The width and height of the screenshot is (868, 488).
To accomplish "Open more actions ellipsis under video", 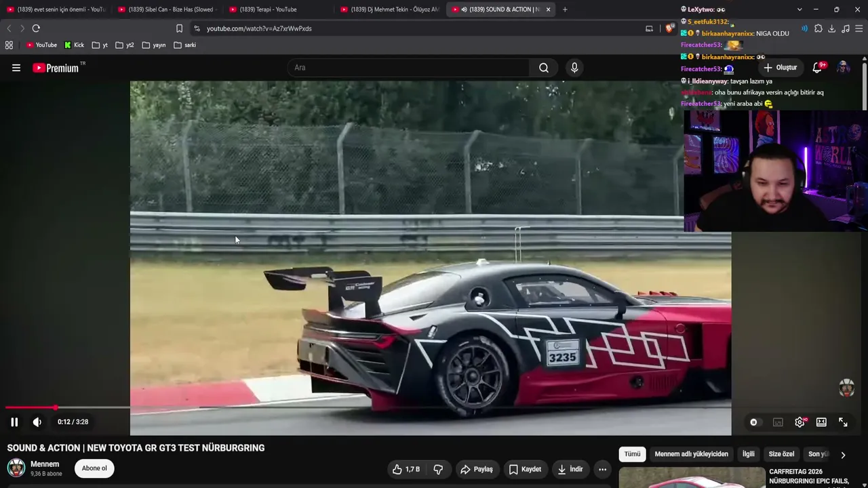I will [602, 469].
